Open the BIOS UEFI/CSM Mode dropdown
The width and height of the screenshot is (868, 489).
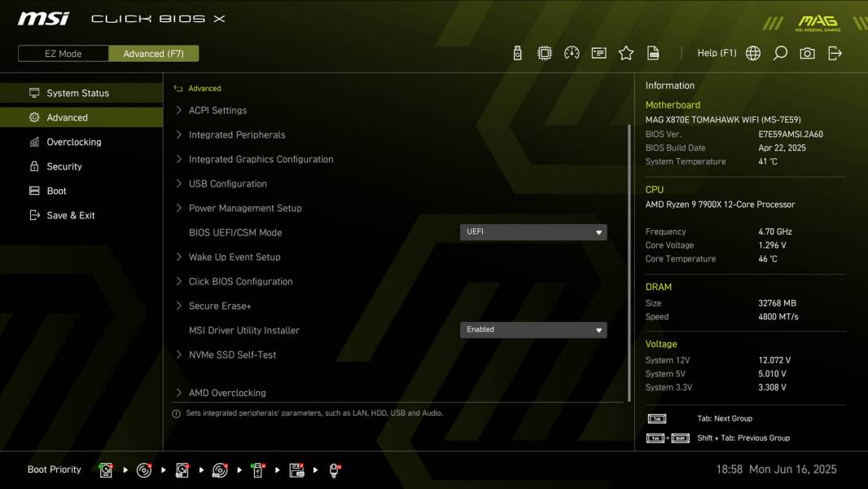coord(533,232)
